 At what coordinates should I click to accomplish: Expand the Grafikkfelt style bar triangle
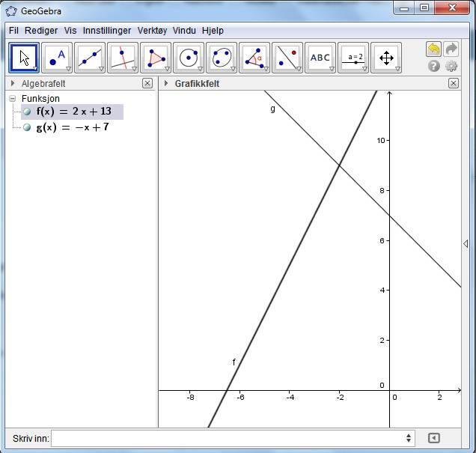point(165,83)
